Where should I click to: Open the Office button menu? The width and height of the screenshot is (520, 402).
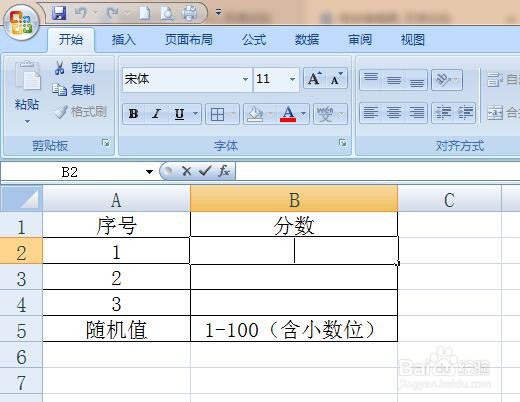[21, 23]
